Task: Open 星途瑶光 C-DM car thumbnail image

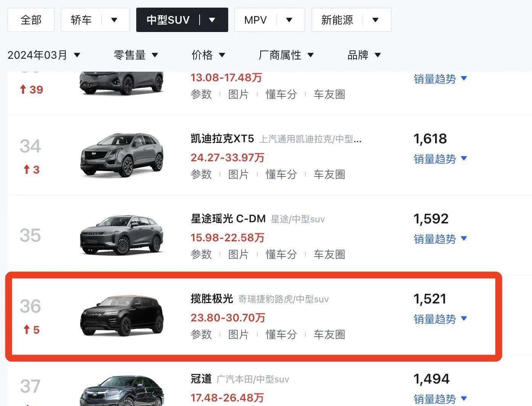Action: click(x=122, y=235)
